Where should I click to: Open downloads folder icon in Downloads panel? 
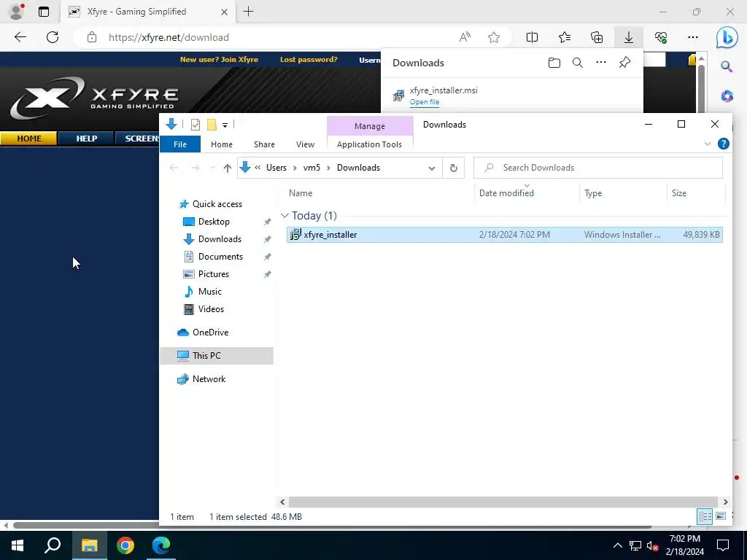(x=554, y=63)
